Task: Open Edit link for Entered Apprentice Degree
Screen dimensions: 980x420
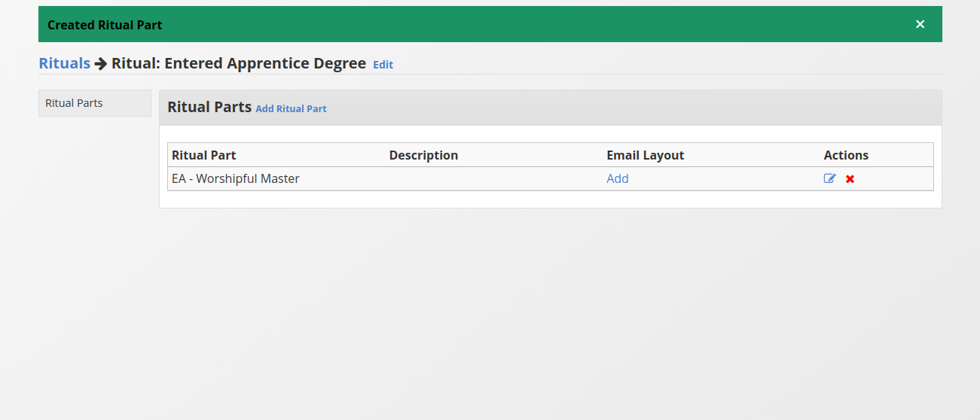Action: tap(383, 65)
